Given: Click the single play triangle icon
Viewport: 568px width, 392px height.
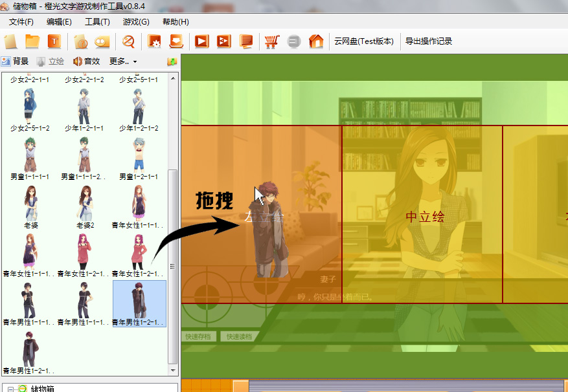Looking at the screenshot, I should 202,41.
